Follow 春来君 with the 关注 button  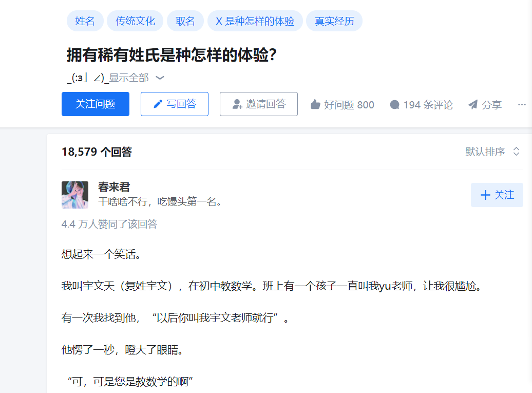click(497, 195)
